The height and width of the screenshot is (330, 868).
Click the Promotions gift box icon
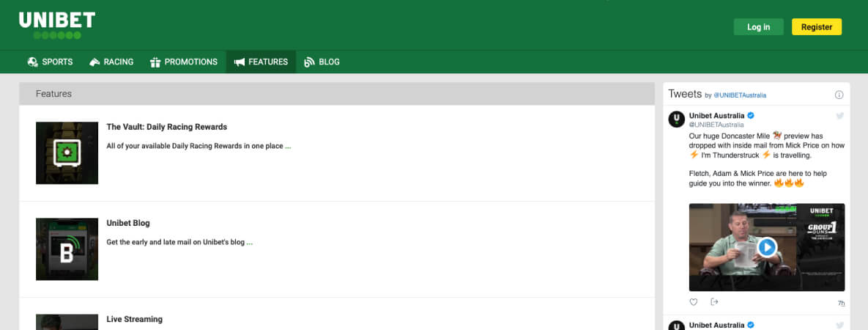point(155,62)
